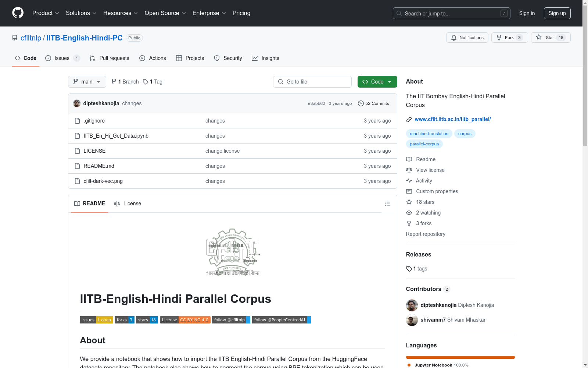This screenshot has height=368, width=588.
Task: Click dipteshkanojia's contributor avatar
Action: tap(412, 305)
